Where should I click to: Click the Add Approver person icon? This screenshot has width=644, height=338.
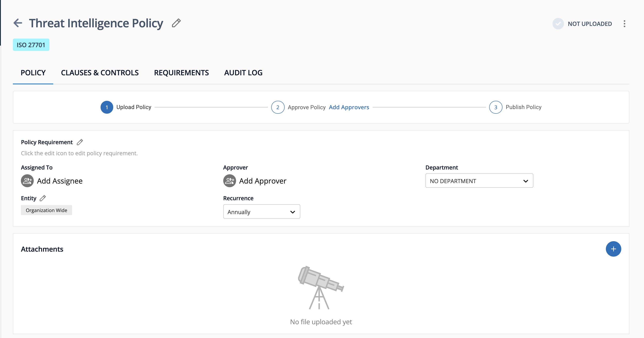point(229,181)
